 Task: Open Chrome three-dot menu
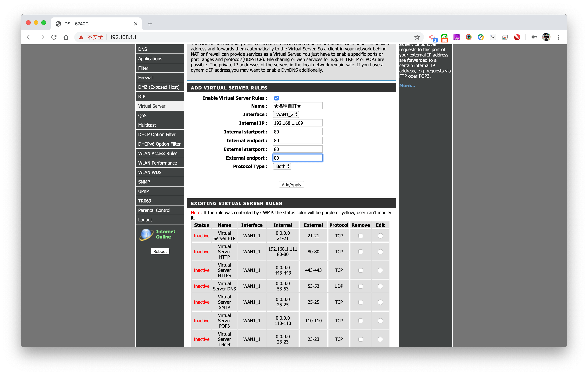558,37
